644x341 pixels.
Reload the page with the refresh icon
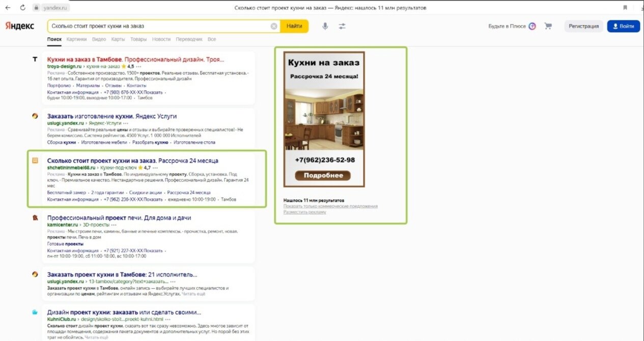(23, 8)
